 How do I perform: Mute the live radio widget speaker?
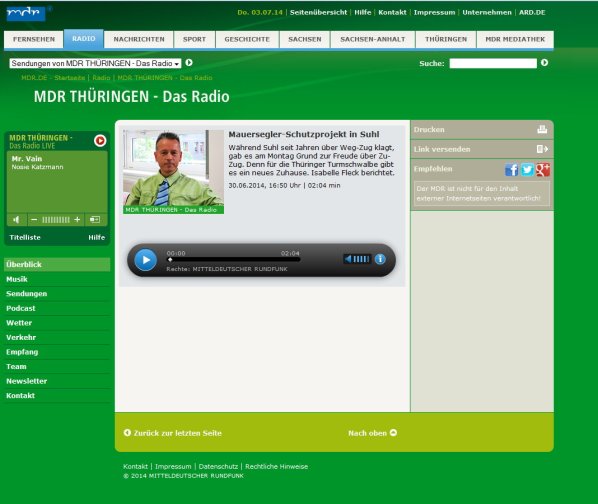16,220
